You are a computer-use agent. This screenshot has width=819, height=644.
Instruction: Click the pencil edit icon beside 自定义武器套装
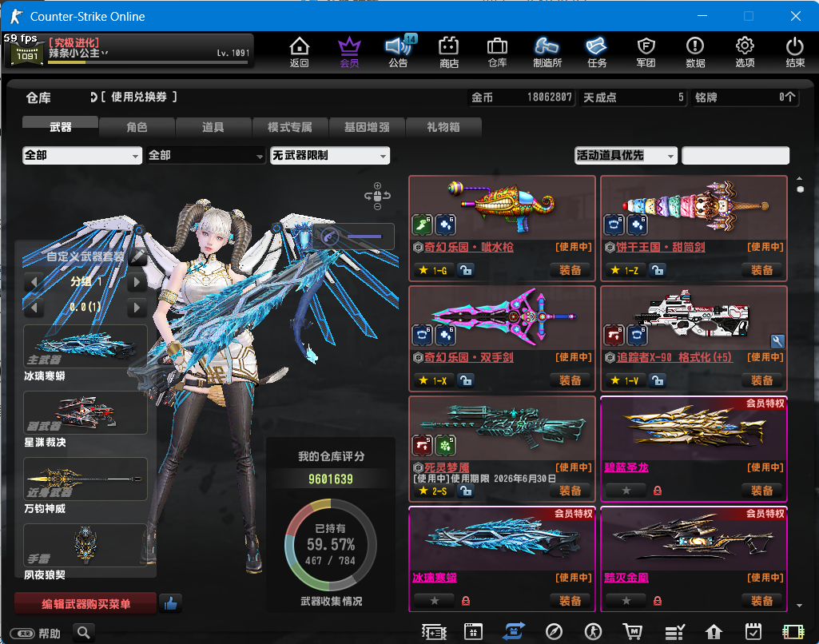coord(138,256)
